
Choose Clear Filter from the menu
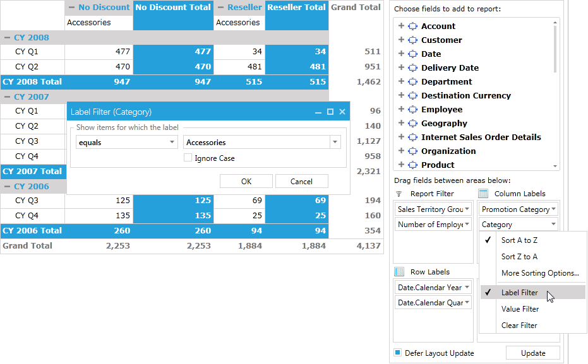(x=519, y=326)
